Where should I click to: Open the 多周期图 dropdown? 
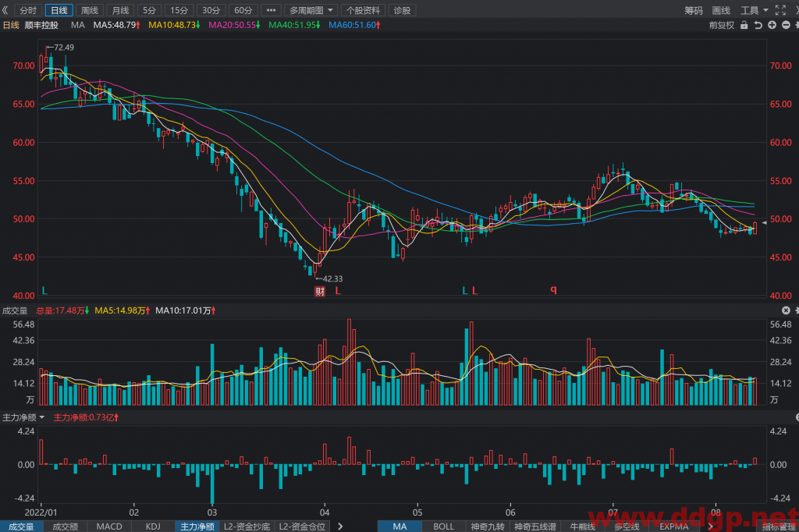(311, 10)
